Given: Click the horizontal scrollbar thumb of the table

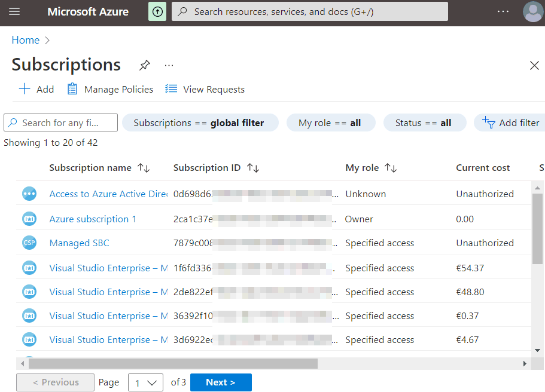Looking at the screenshot, I should coord(173,363).
